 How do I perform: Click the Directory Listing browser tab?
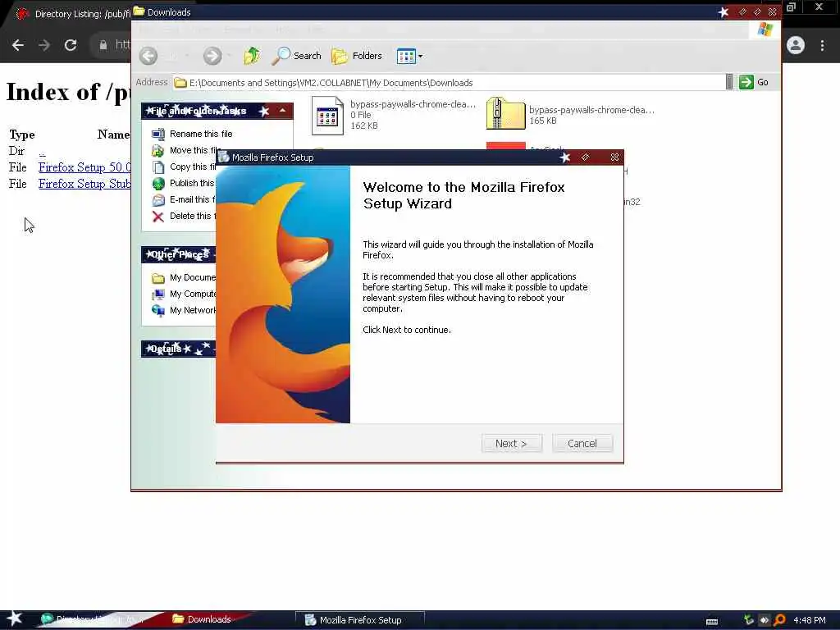(75, 14)
